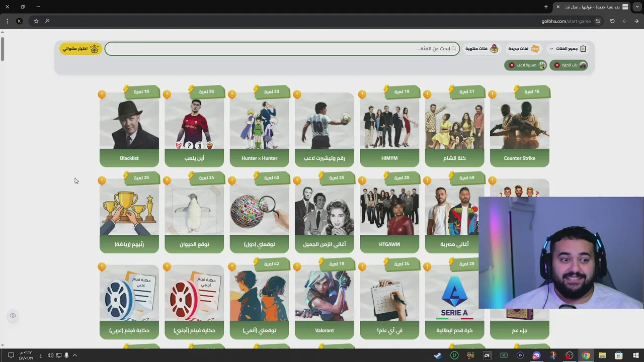644x362 pixels.
Task: Open File Explorer from the taskbar
Action: coord(602,355)
